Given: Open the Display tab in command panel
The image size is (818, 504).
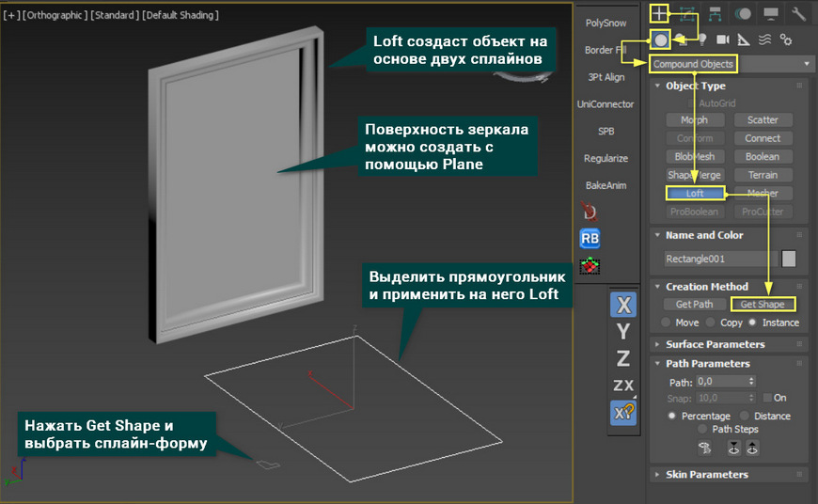Looking at the screenshot, I should [x=771, y=14].
